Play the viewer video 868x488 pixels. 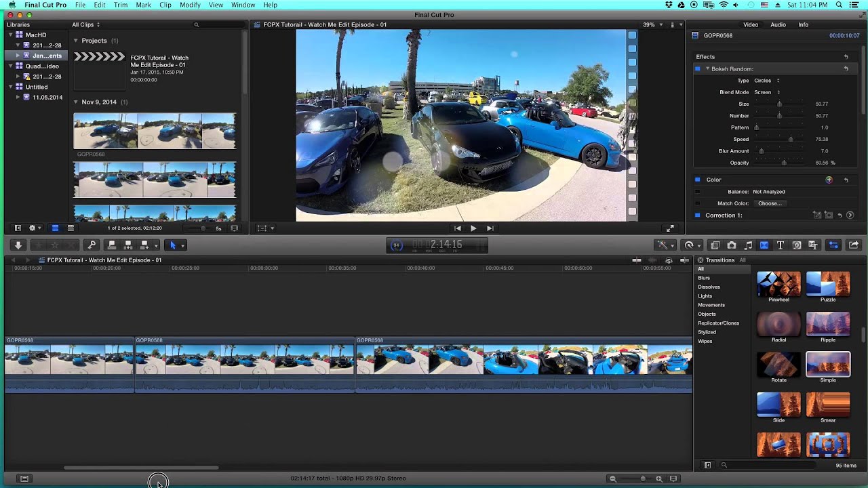pyautogui.click(x=473, y=228)
